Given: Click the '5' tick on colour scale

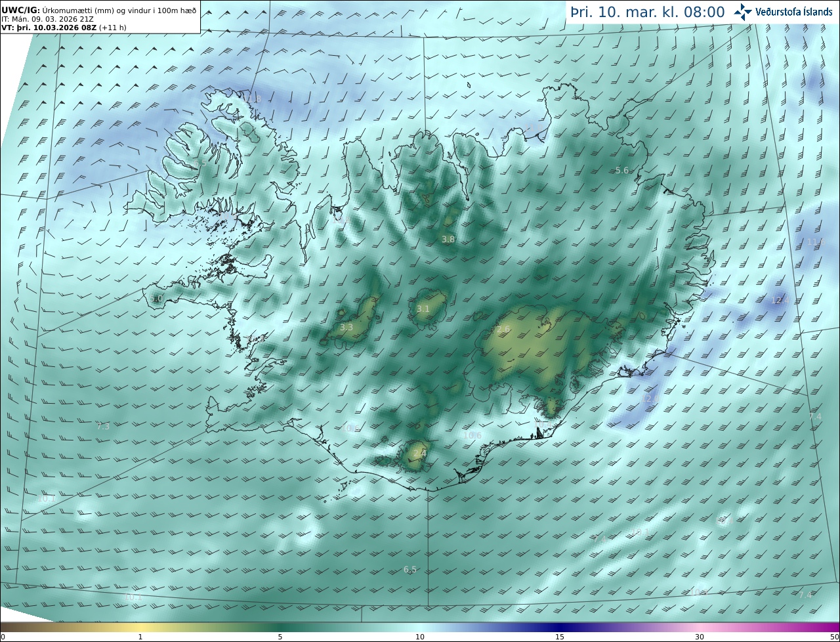Looking at the screenshot, I should coord(280,637).
